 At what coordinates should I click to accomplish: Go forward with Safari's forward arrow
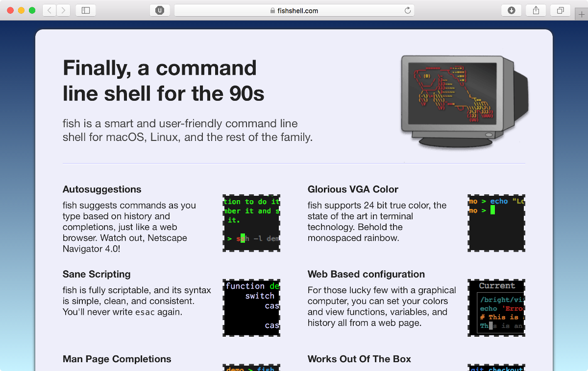pos(64,10)
